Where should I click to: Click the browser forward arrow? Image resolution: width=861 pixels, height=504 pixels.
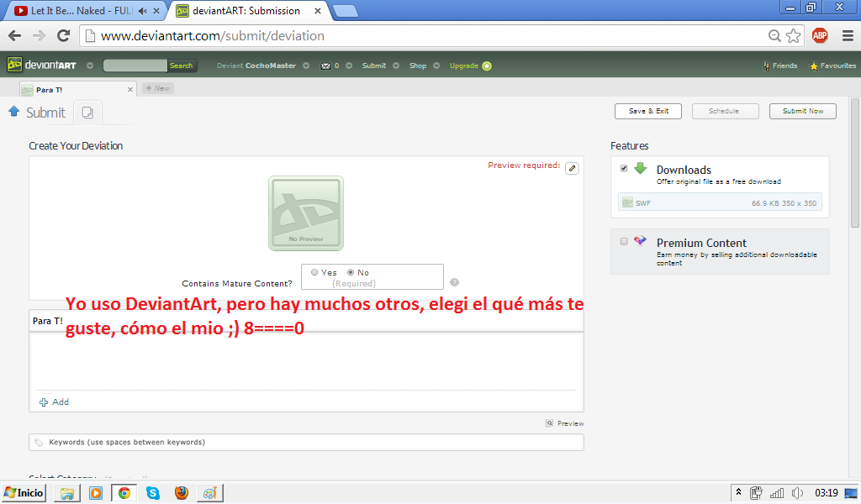pos(39,36)
